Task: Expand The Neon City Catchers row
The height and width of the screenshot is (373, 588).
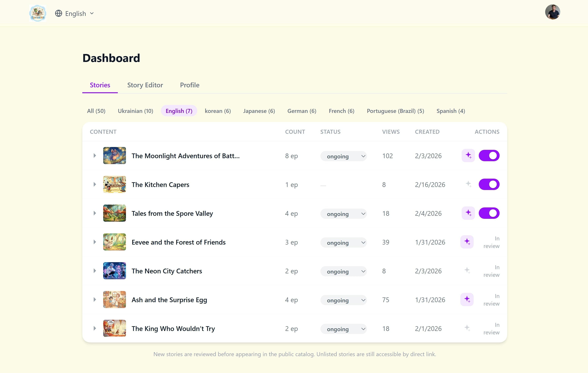Action: click(x=95, y=271)
